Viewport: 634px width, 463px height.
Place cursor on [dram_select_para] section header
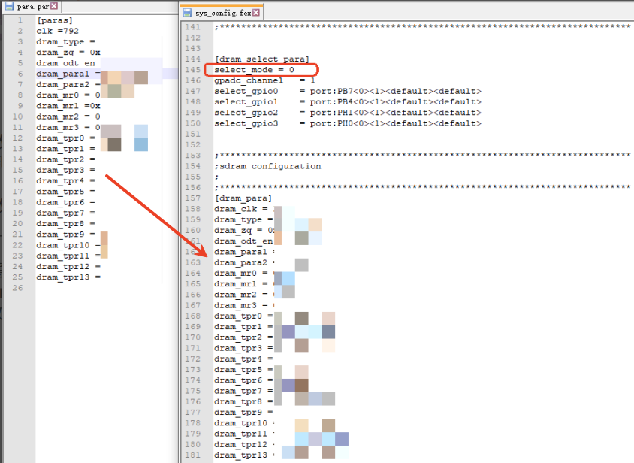click(261, 61)
